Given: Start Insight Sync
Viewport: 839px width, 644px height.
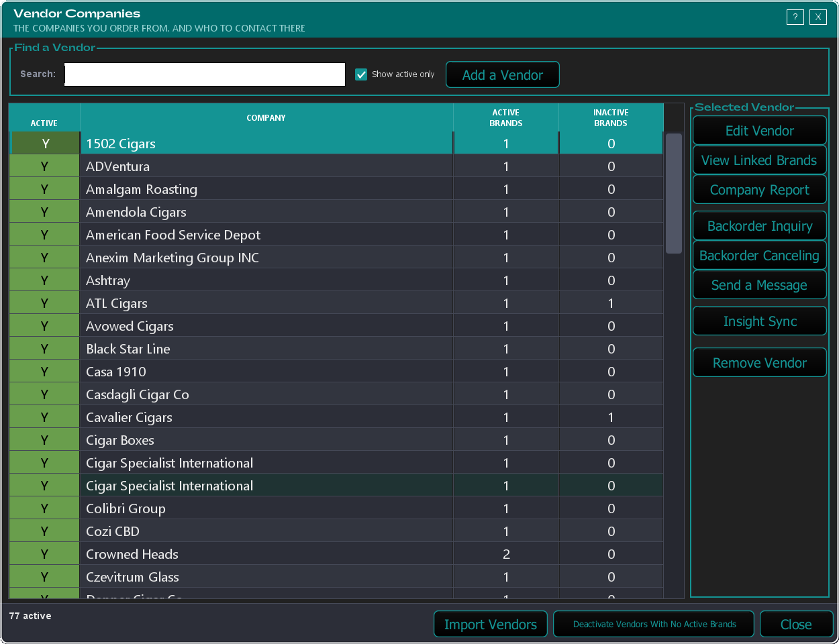Looking at the screenshot, I should [x=759, y=321].
